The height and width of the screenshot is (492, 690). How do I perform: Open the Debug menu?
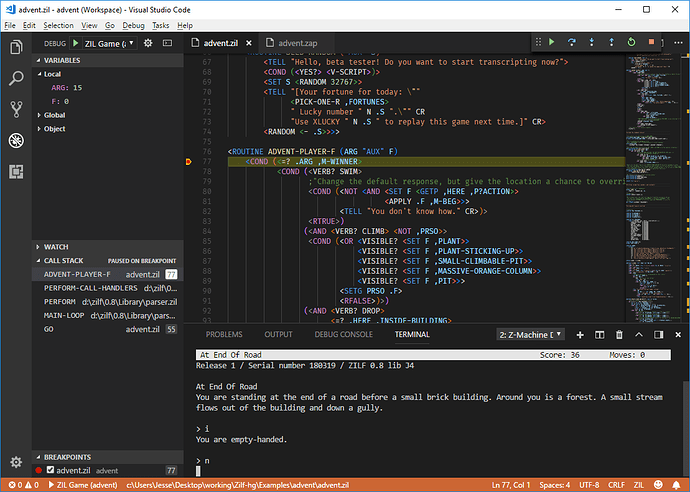click(x=133, y=26)
